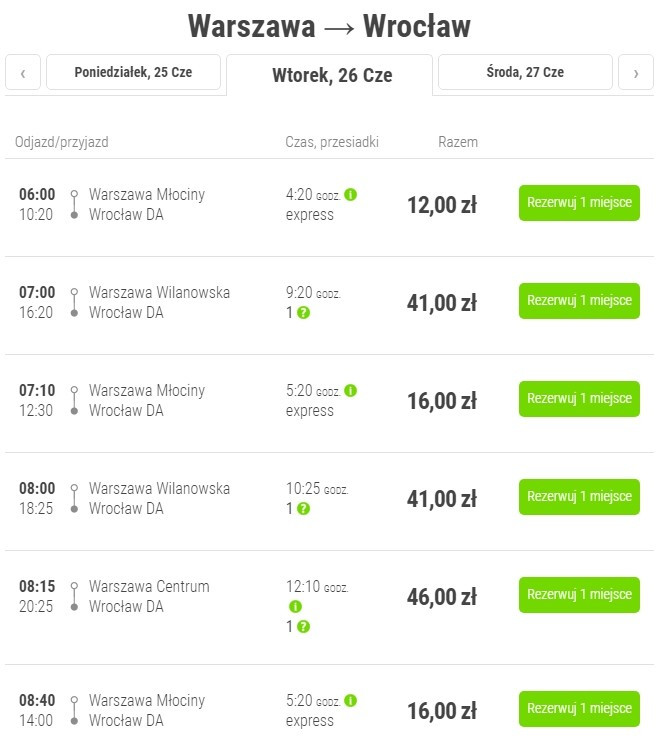Click info icon for 08:40 express trip
Image resolution: width=659 pixels, height=744 pixels.
tap(351, 700)
